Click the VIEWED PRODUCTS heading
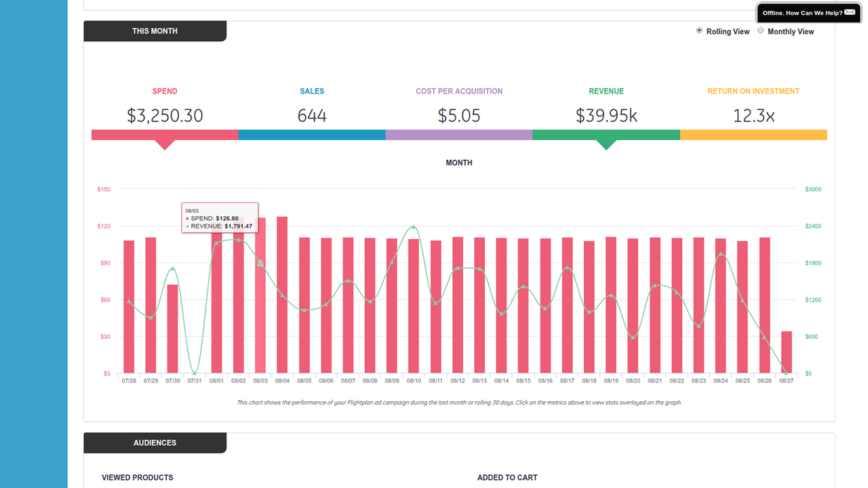Screen dimensions: 868x488 coord(138,477)
